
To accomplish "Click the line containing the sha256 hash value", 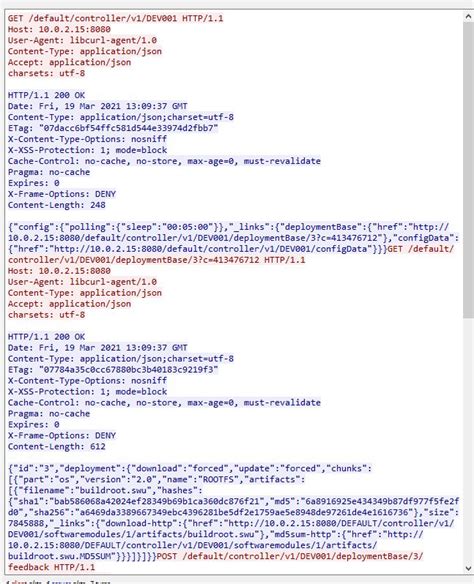I will [233, 512].
